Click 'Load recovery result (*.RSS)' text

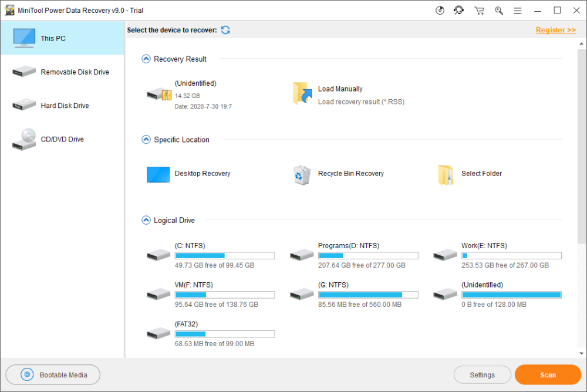[x=361, y=102]
